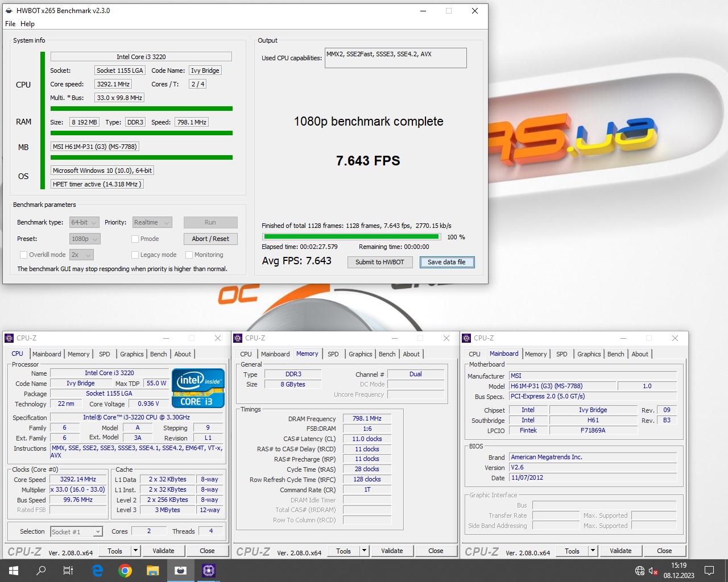Open Memory tab in Mainboard window

click(536, 354)
